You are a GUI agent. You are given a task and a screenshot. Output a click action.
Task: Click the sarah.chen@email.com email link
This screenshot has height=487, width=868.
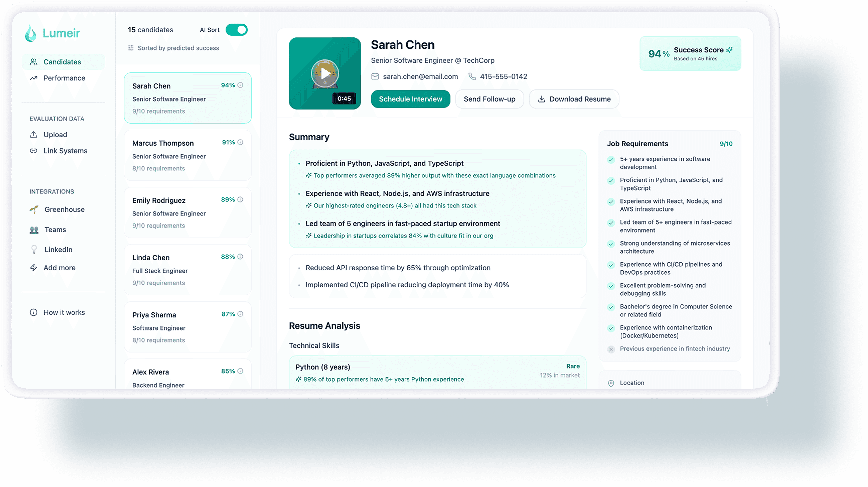(420, 77)
